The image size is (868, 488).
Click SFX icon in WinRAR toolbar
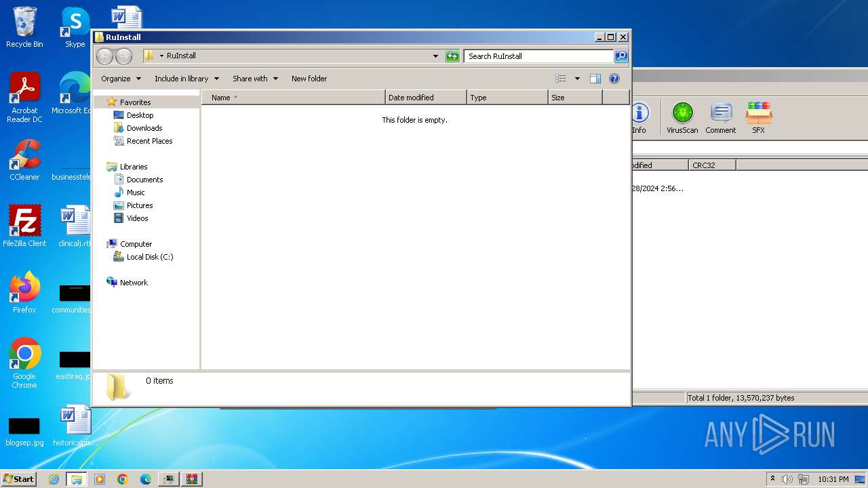[758, 118]
